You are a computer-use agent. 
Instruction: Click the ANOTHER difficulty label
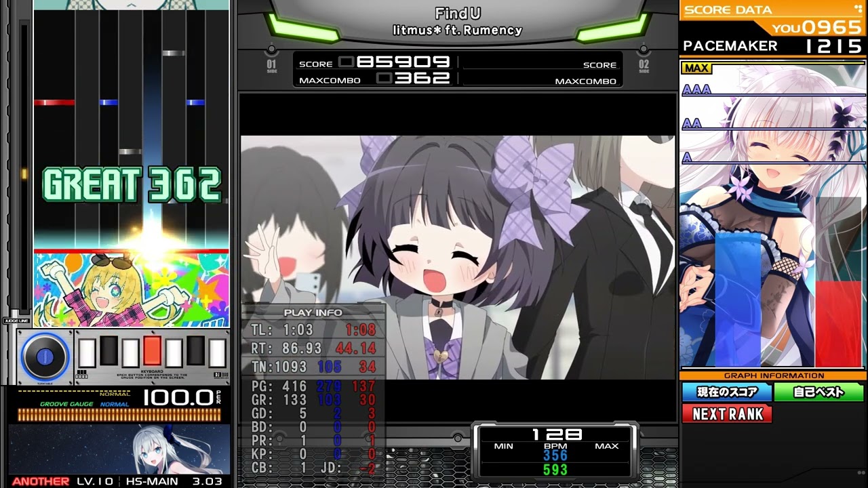pyautogui.click(x=41, y=481)
